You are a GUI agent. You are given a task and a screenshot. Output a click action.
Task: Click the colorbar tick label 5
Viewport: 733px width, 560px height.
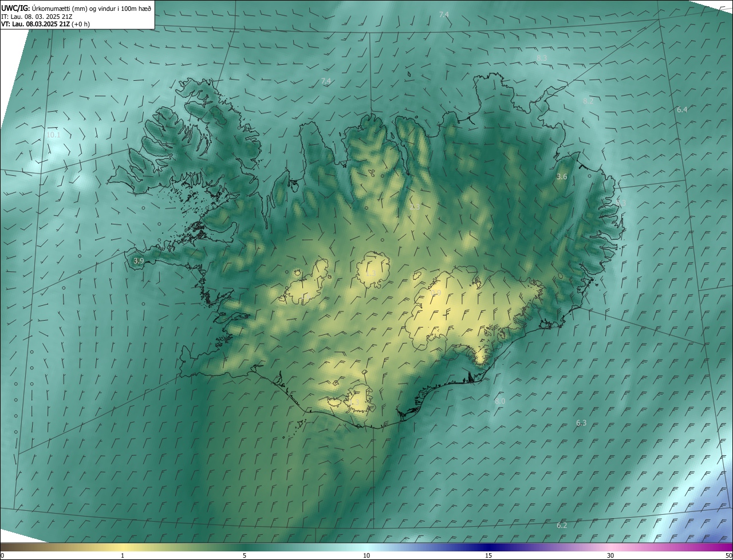(x=245, y=555)
